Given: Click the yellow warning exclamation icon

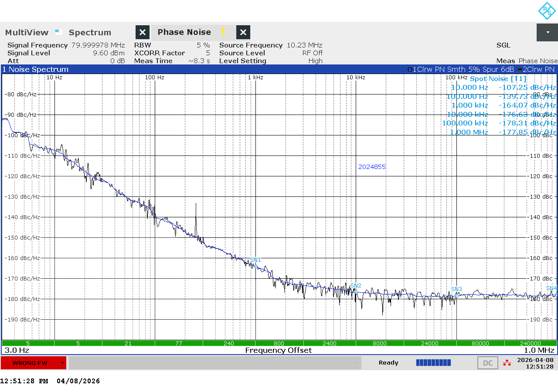Looking at the screenshot, I should 223,32.
